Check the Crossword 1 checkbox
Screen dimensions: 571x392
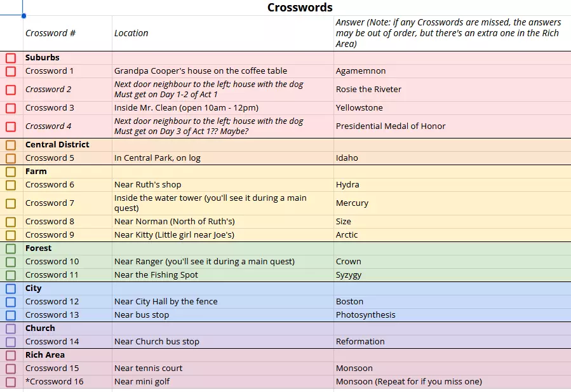(x=11, y=71)
